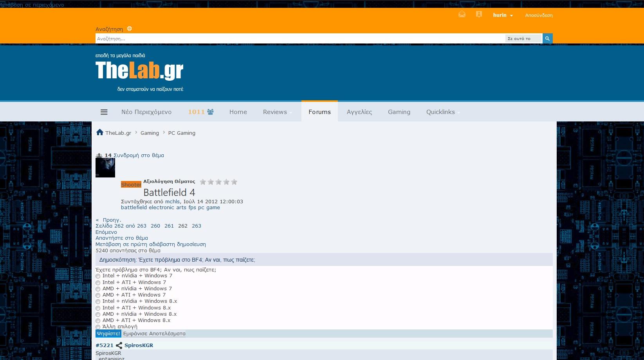644x360 pixels.
Task: Expand the hurin user dropdown
Action: (503, 15)
